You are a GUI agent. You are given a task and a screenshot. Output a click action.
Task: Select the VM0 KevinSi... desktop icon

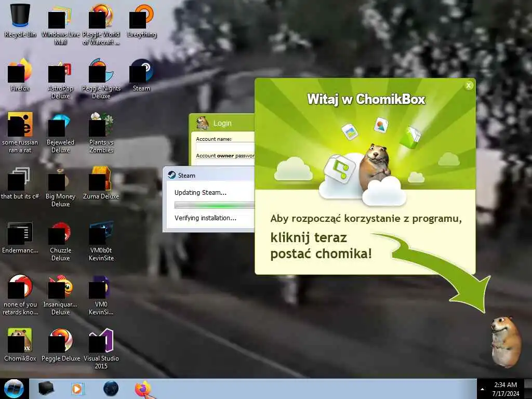point(101,295)
